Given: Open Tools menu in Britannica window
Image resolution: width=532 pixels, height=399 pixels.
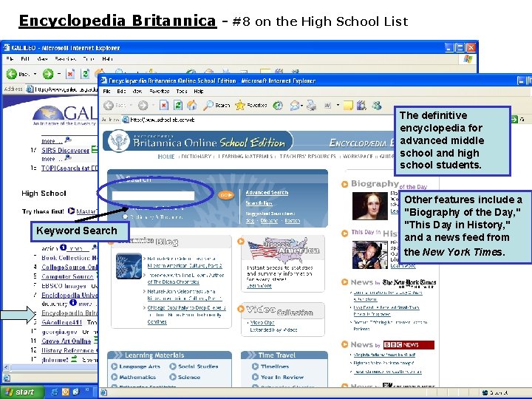Looking at the screenshot, I should [182, 92].
